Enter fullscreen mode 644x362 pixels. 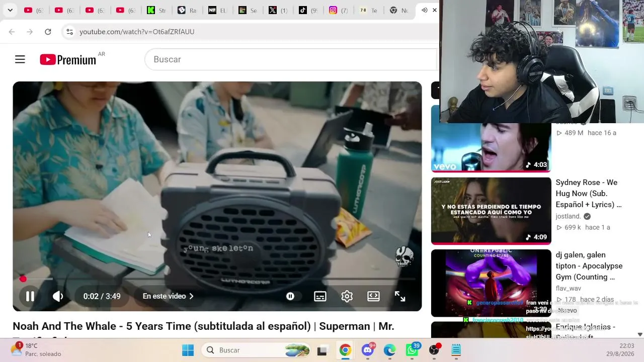pyautogui.click(x=400, y=296)
